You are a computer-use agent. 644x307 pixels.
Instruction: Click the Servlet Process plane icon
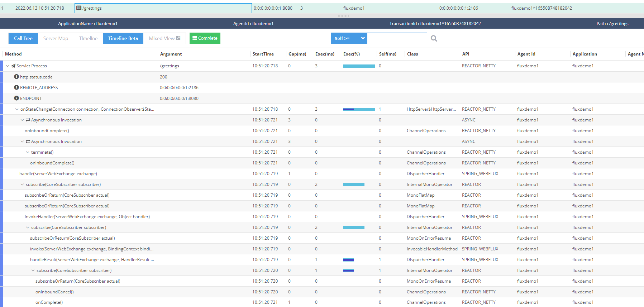coord(13,66)
